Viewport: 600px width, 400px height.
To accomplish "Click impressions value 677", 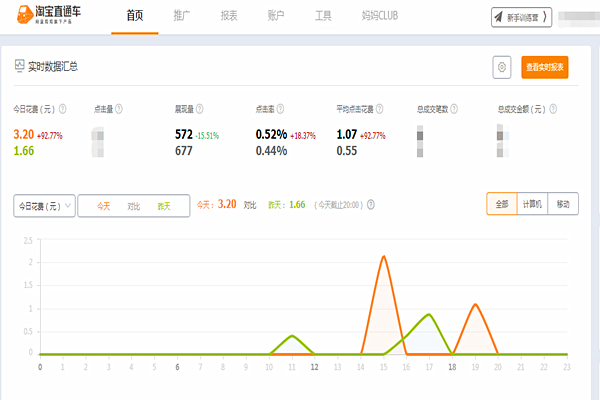I will point(184,151).
